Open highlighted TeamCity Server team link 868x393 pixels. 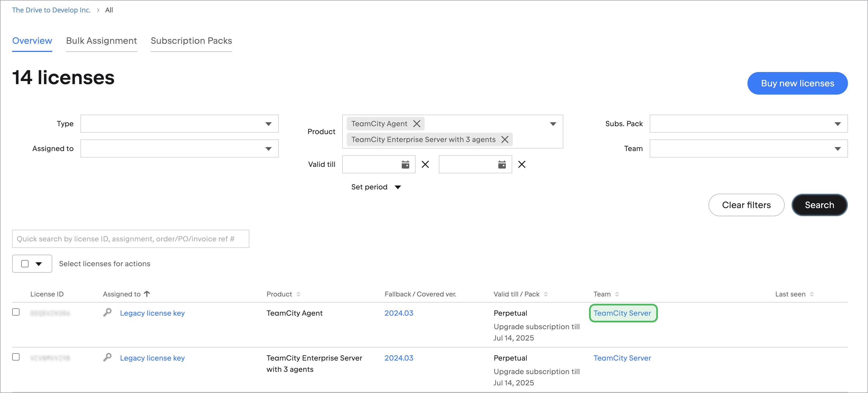coord(622,313)
